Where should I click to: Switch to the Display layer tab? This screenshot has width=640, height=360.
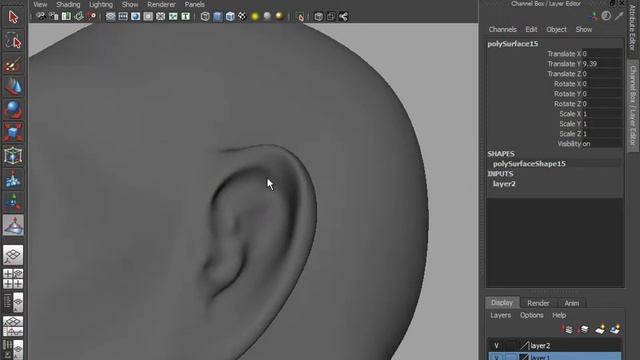[502, 303]
